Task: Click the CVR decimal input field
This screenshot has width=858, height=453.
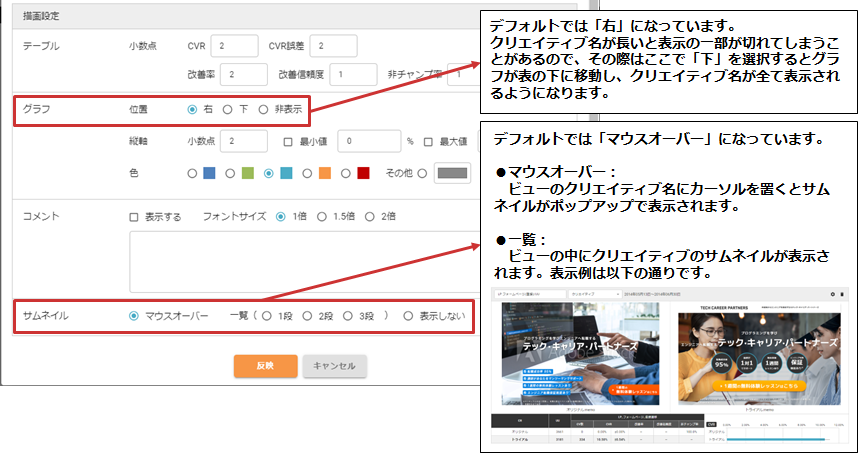Action: pos(234,46)
